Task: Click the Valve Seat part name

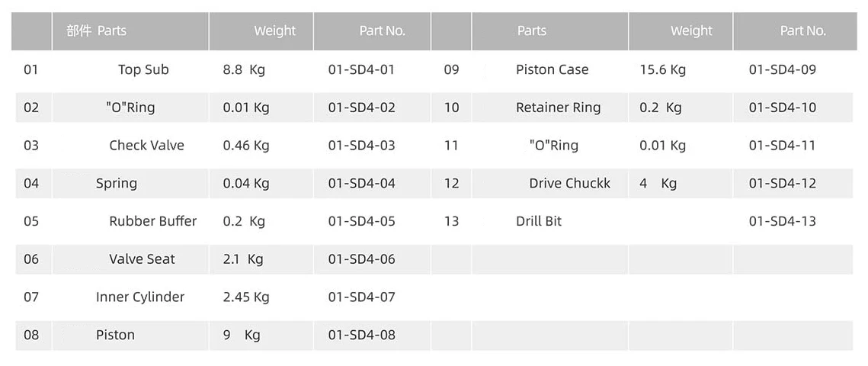Action: 142,259
